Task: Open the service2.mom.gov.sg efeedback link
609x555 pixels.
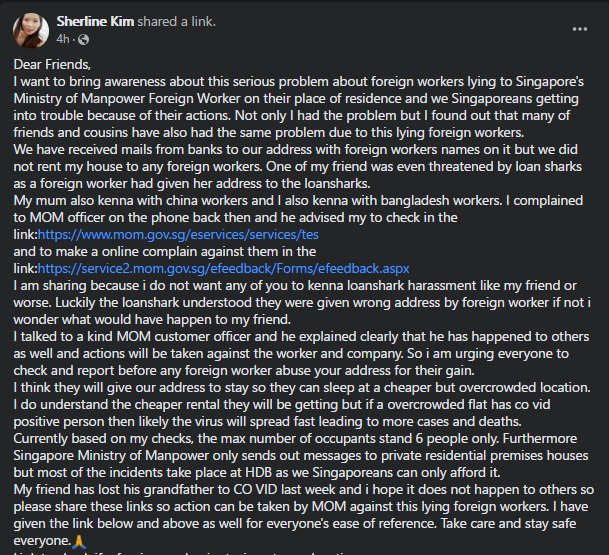Action: click(224, 269)
